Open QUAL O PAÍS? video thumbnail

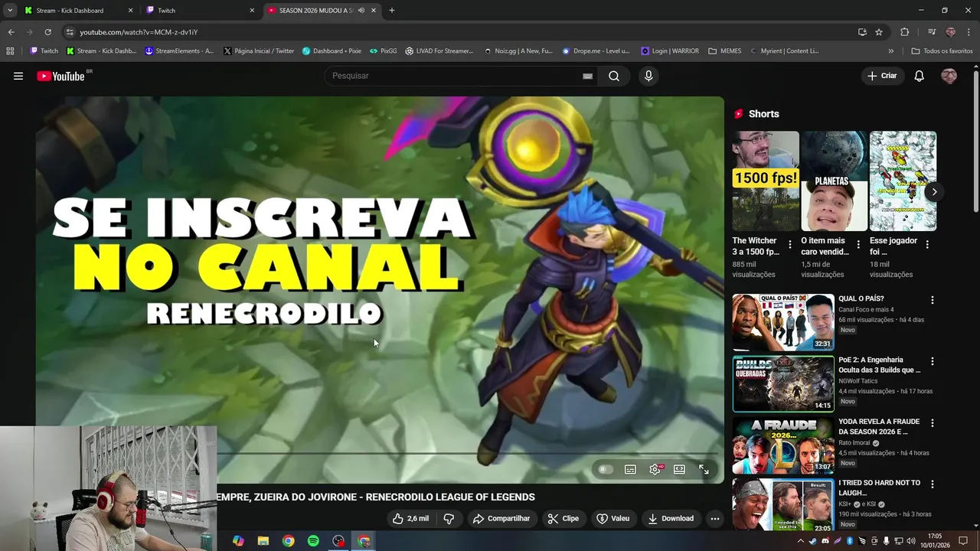783,322
